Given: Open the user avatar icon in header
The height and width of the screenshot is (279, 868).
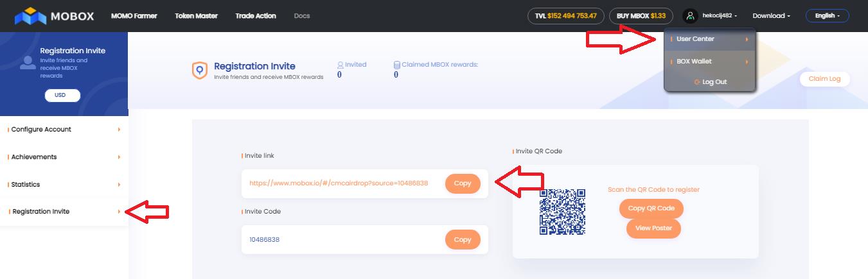Looking at the screenshot, I should coord(690,16).
